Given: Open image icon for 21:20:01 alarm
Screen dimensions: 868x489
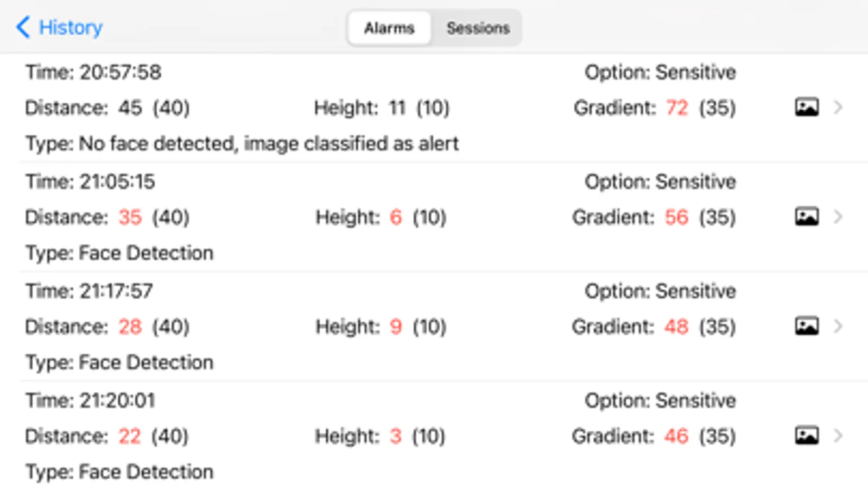Looking at the screenshot, I should pyautogui.click(x=807, y=435).
